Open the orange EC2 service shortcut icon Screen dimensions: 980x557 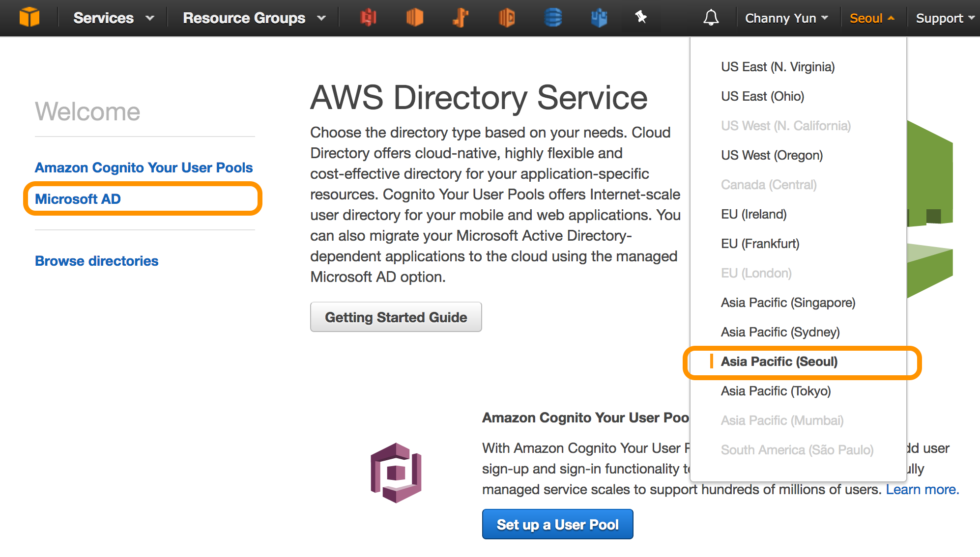click(x=414, y=18)
